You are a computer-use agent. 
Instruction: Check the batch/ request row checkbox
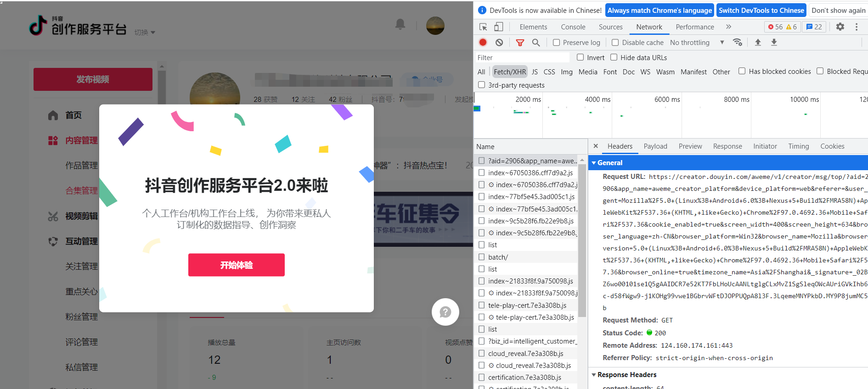[481, 257]
